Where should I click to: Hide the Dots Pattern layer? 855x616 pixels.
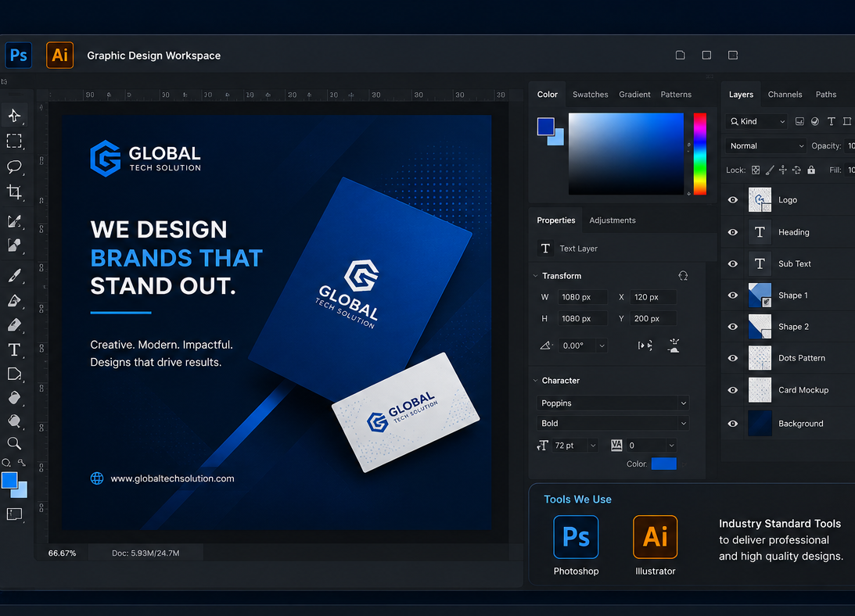[x=733, y=358]
